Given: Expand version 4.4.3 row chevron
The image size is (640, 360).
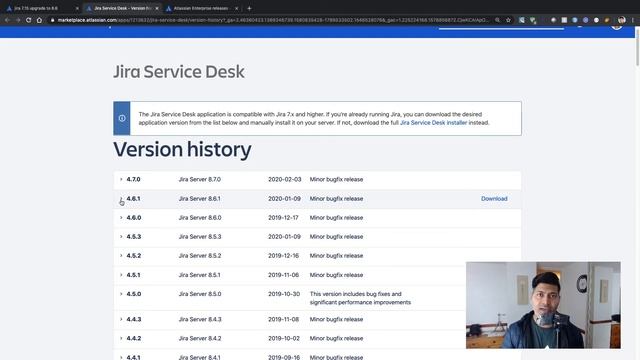Looking at the screenshot, I should (121, 319).
